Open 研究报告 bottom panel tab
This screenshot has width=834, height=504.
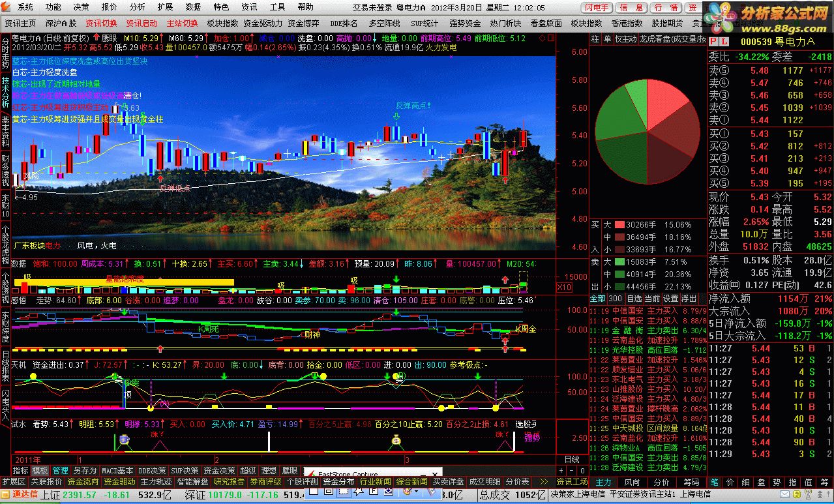(229, 482)
